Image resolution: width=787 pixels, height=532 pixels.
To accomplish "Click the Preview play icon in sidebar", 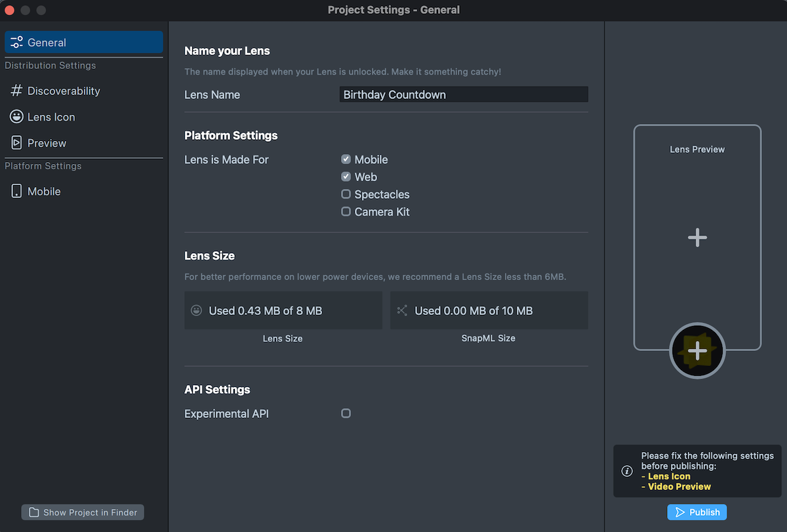I will click(16, 143).
